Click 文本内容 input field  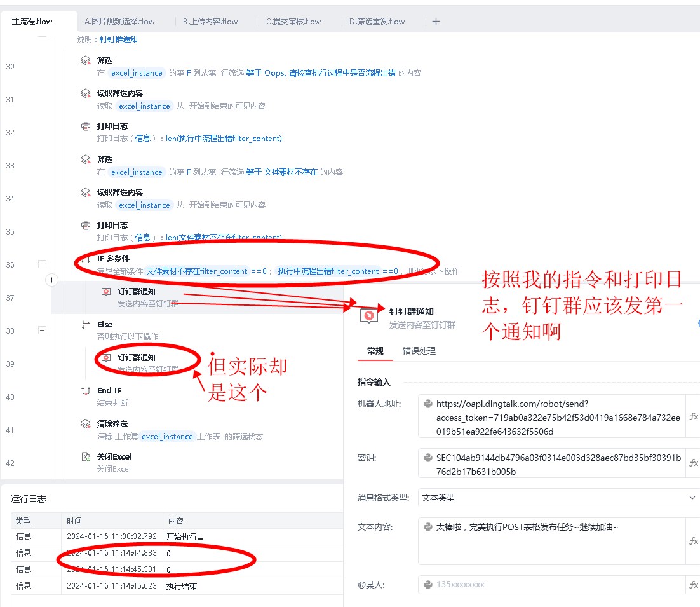[x=552, y=542]
